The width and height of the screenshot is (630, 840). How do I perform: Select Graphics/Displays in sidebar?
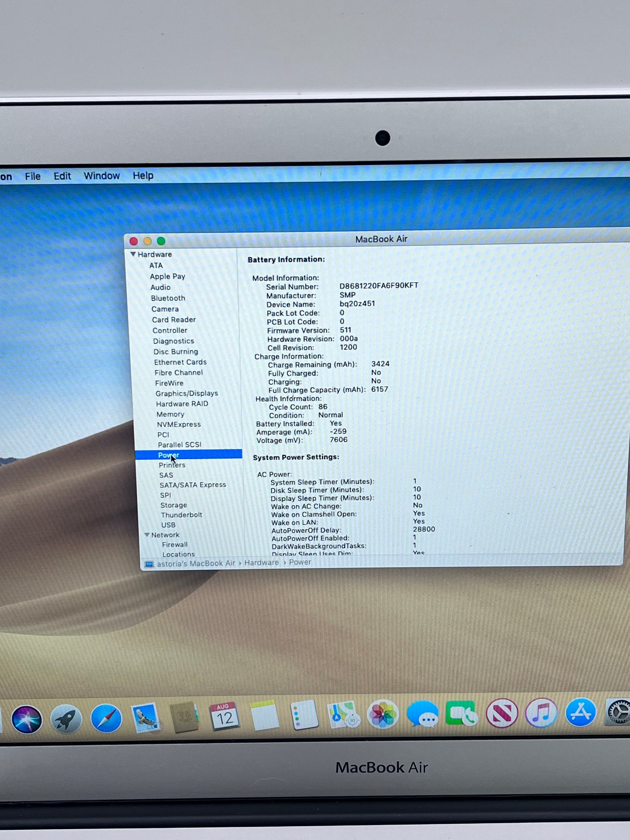pyautogui.click(x=187, y=393)
